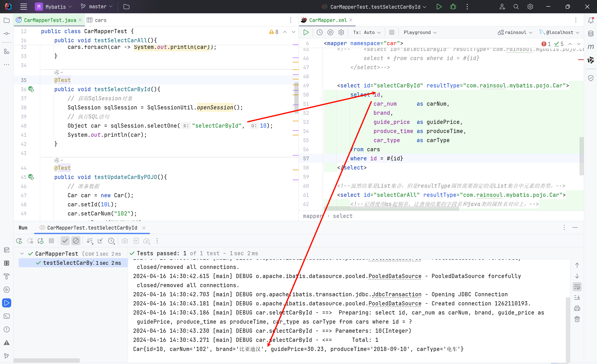
Task: Click the select breadcrumb in XML editor
Action: 343,216
